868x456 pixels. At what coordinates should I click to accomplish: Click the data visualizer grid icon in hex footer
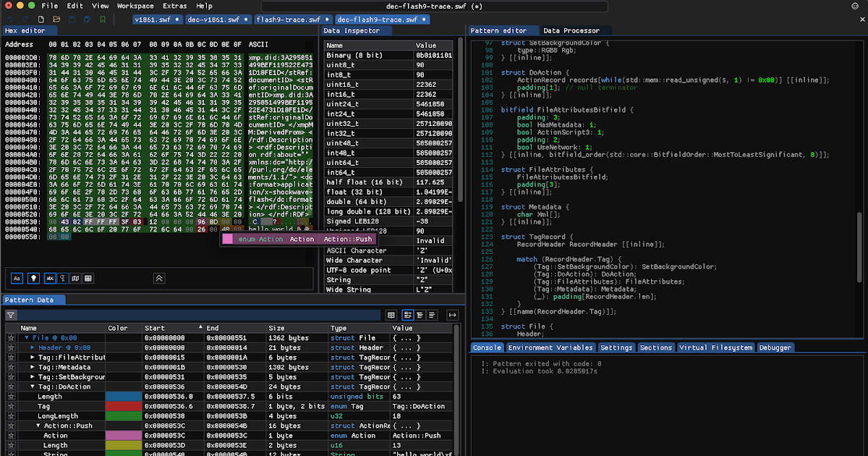pos(88,278)
